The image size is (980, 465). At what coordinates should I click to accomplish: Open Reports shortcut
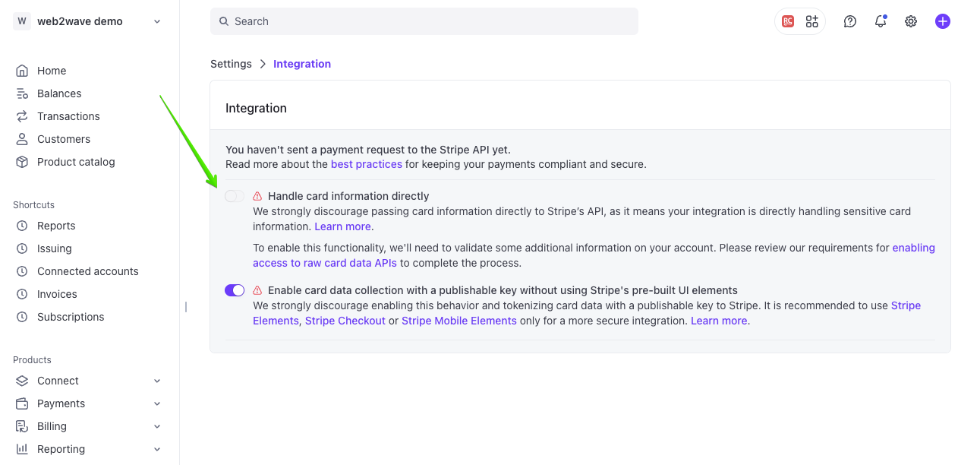tap(56, 226)
